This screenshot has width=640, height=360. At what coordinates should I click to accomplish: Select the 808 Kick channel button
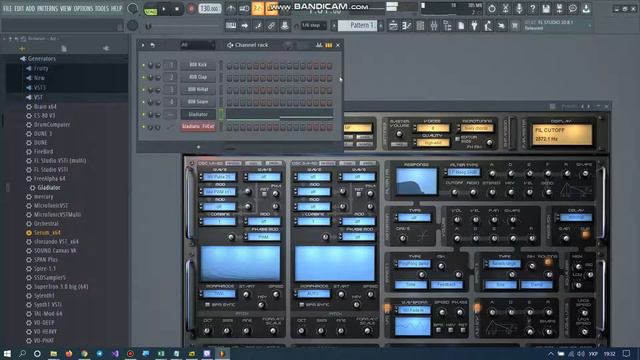pyautogui.click(x=198, y=65)
